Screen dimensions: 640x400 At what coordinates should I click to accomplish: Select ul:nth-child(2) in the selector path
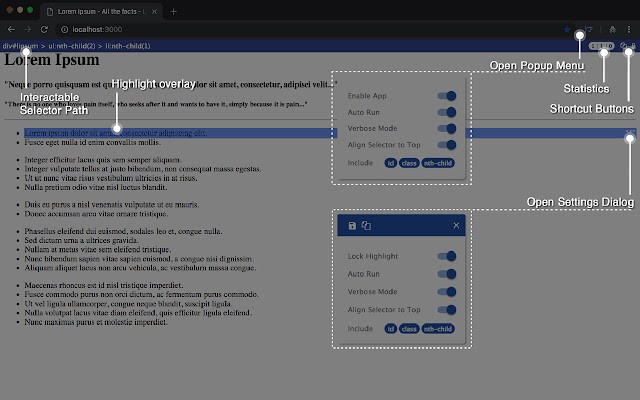point(71,46)
